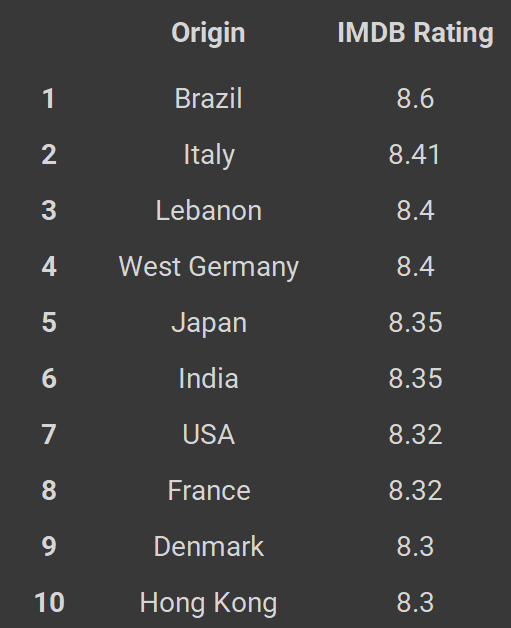511x628 pixels.
Task: Click row index number 1
Action: click(49, 99)
